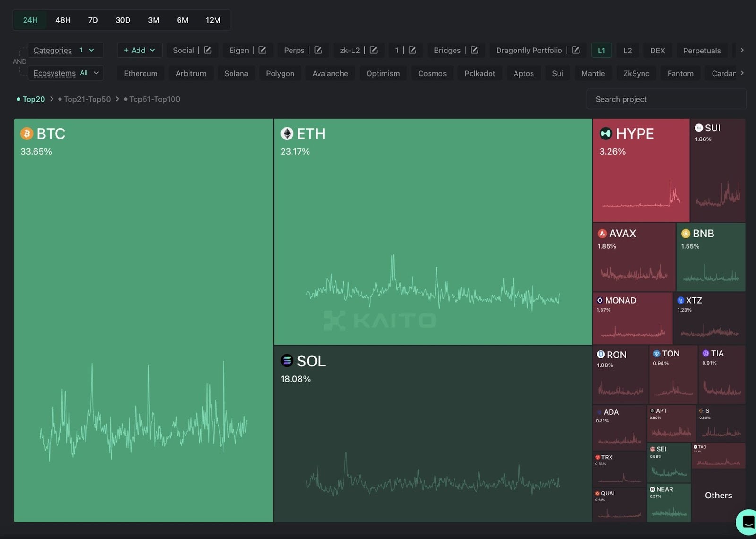Screen dimensions: 756x539
Task: Toggle the Optimism ecosystem filter
Action: point(383,73)
